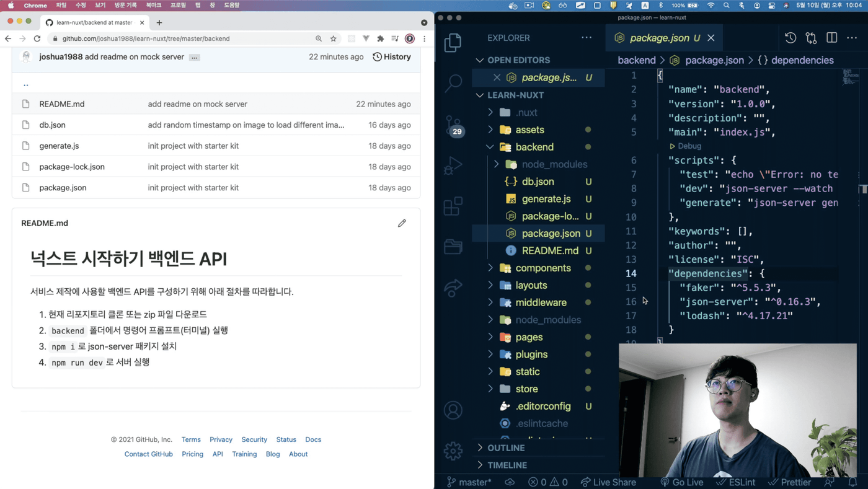Viewport: 868px width, 489px height.
Task: Click the open changes compare icon in editor toolbar
Action: pyautogui.click(x=811, y=38)
